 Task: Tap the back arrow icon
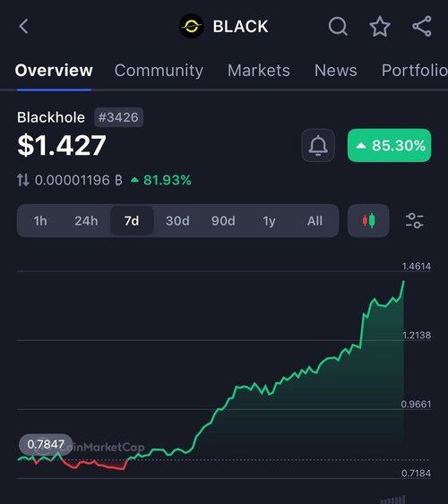(x=23, y=26)
